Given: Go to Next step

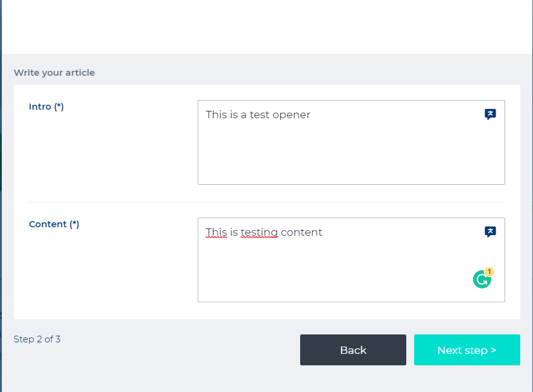Looking at the screenshot, I should click(467, 350).
